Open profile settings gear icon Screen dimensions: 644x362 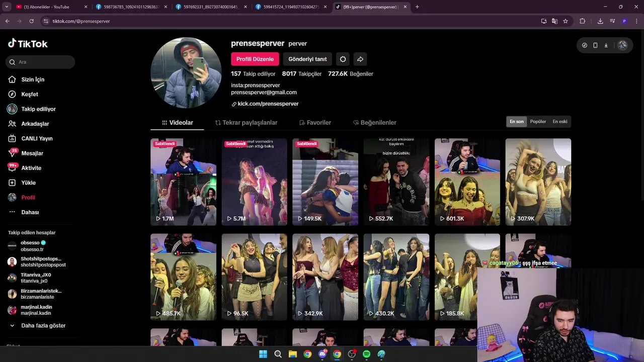[x=343, y=59]
